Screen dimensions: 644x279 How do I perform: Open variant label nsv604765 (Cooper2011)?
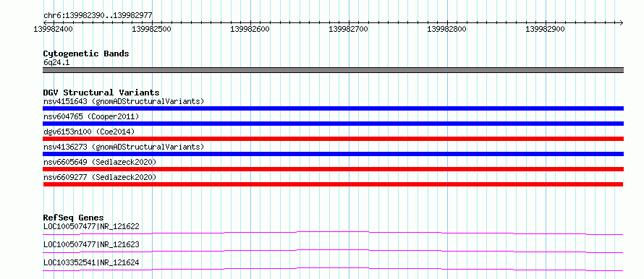click(x=91, y=116)
